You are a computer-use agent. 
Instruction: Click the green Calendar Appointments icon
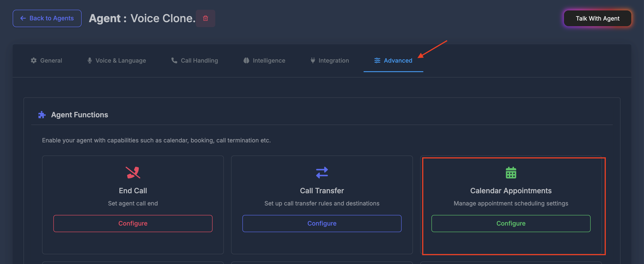511,172
